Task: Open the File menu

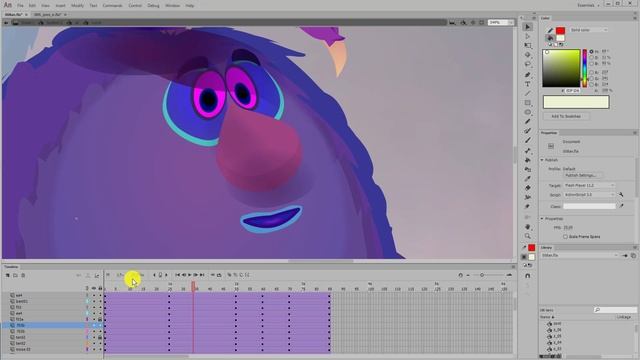Action: tap(20, 6)
